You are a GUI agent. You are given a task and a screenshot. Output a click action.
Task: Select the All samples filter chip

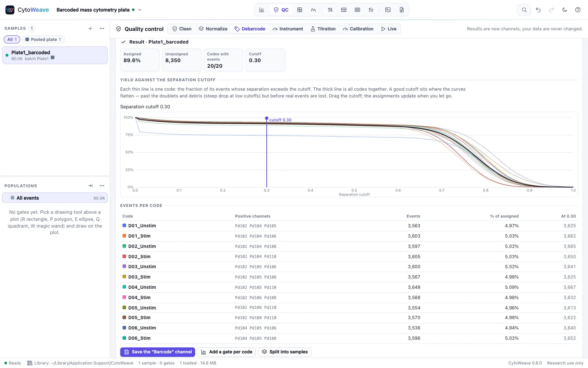(x=12, y=39)
